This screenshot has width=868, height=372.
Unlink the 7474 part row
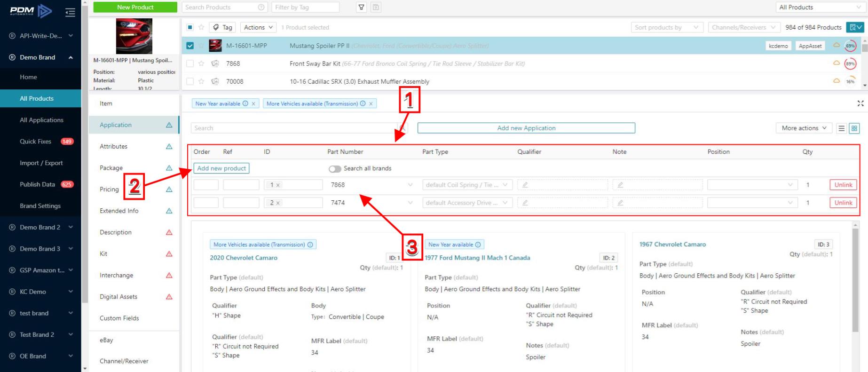[843, 203]
